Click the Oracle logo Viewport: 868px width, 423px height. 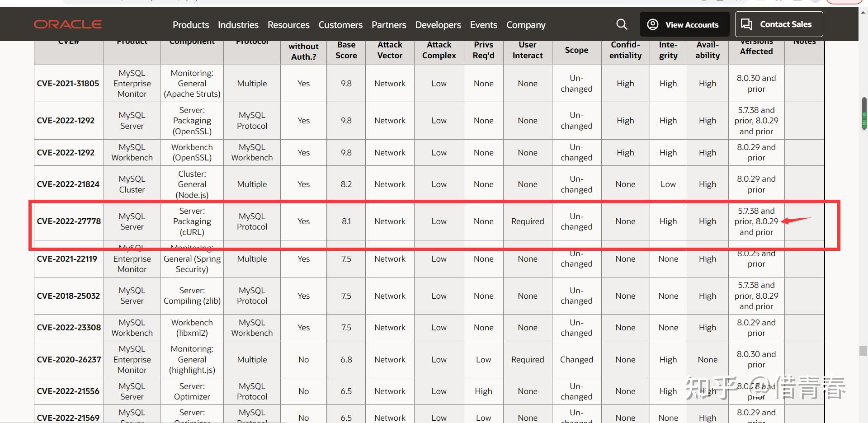(x=68, y=24)
